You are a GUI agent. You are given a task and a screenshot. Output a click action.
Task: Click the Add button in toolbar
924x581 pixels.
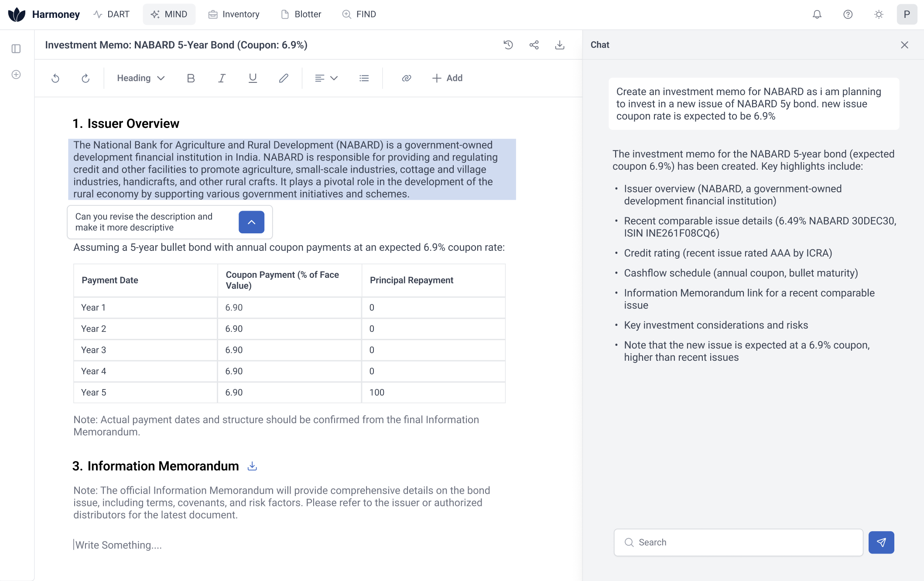click(x=447, y=78)
